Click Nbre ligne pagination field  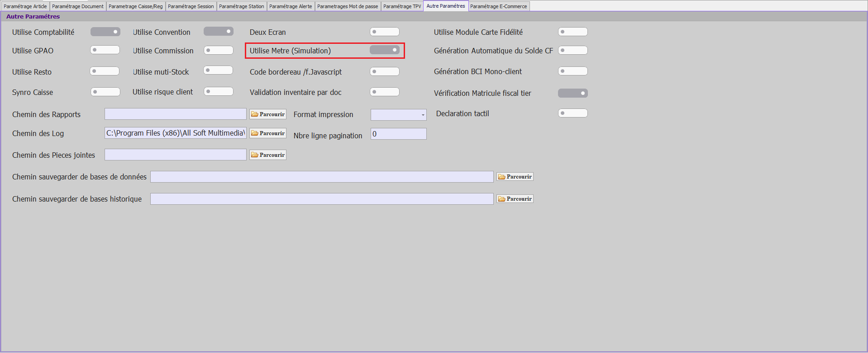point(399,134)
